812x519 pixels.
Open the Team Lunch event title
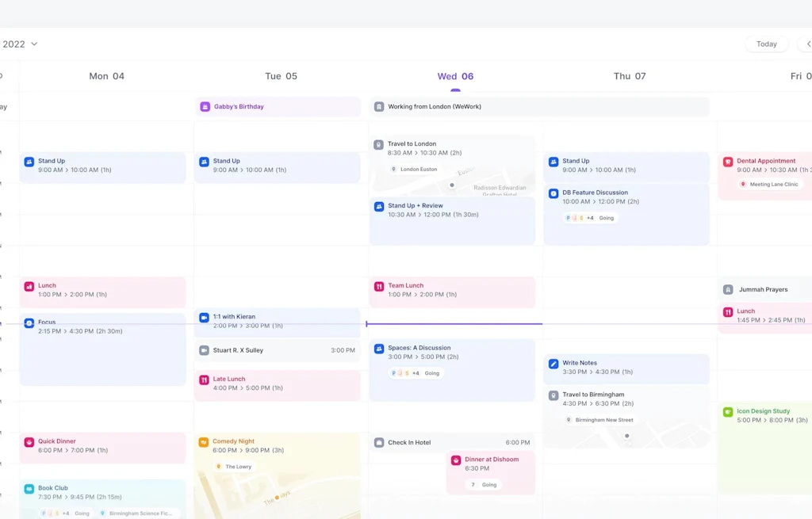coord(405,285)
